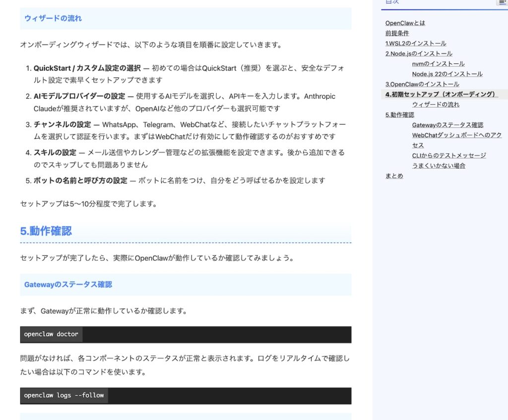Click the '5.動作確認' article heading

click(x=46, y=231)
